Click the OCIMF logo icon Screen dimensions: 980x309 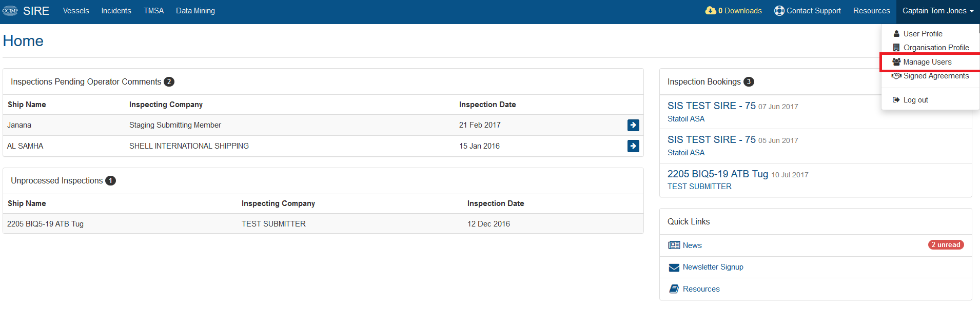click(10, 11)
